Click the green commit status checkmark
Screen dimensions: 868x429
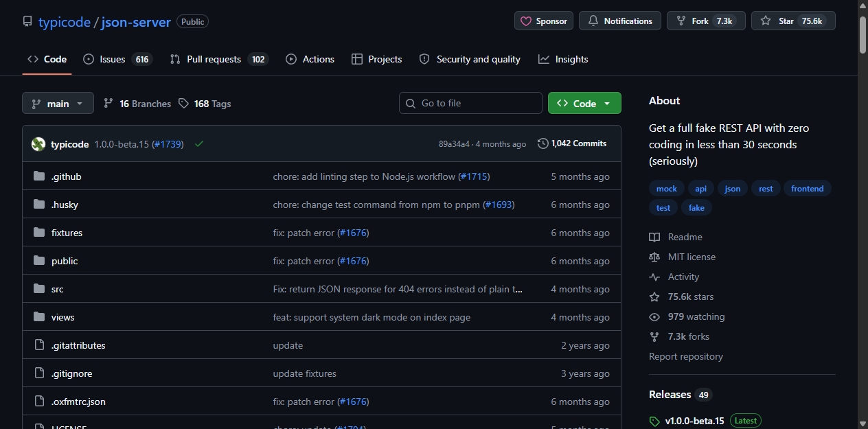coord(199,144)
